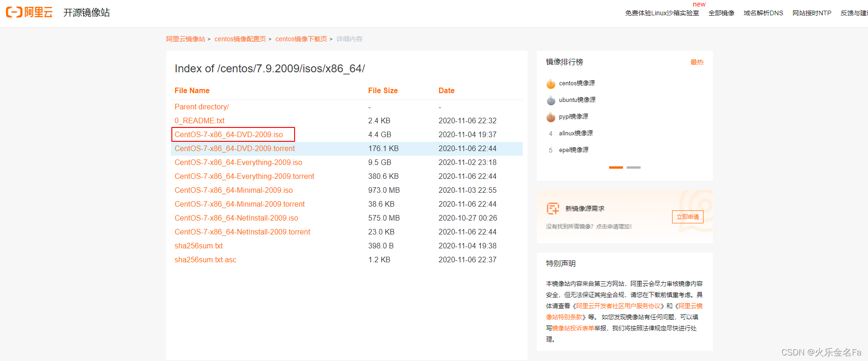Open sha256sum.txt file
The image size is (868, 361).
tap(199, 246)
